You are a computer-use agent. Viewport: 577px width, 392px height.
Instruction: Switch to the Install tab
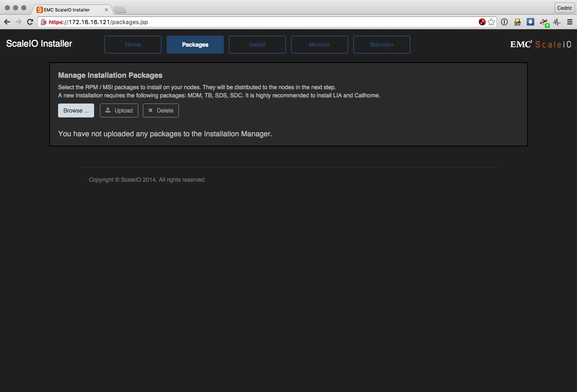coord(257,45)
